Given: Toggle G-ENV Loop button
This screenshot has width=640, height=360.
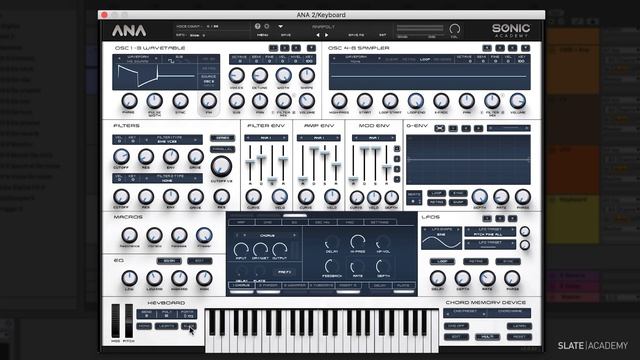Looking at the screenshot, I should pos(436,193).
